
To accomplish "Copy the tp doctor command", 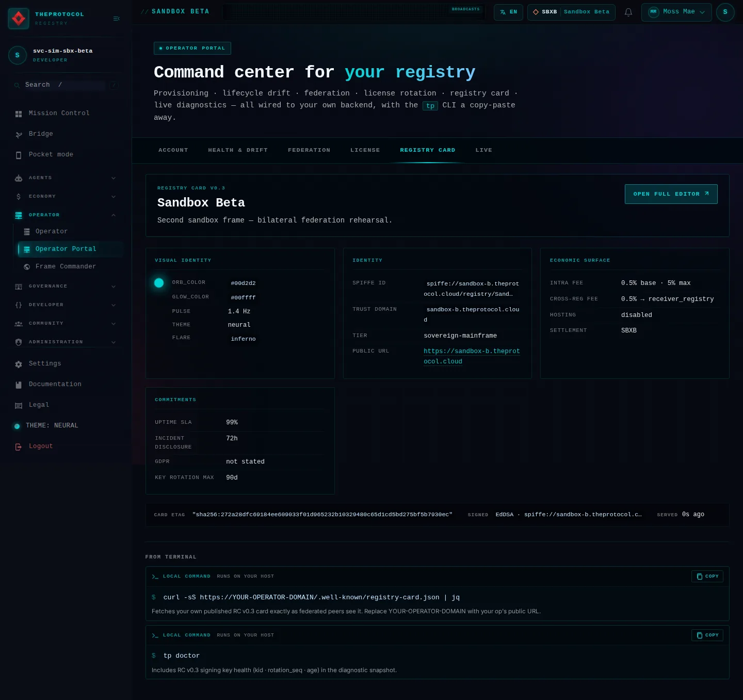I will [x=707, y=635].
